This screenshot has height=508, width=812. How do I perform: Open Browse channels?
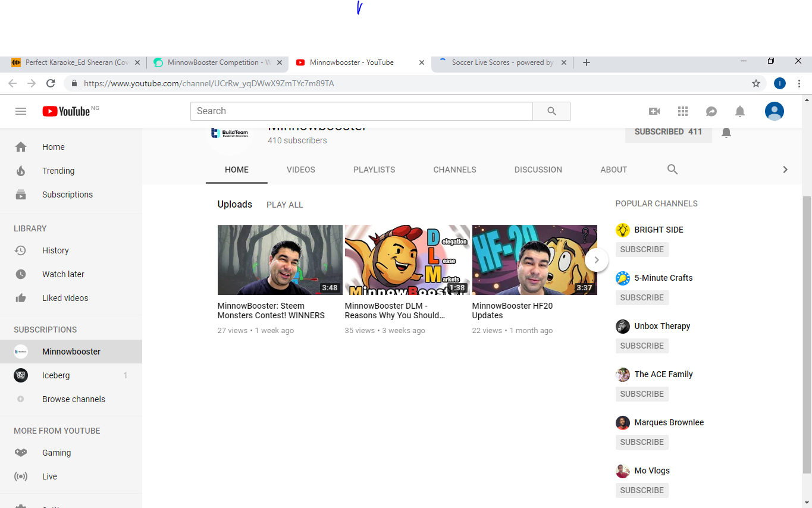coord(71,399)
